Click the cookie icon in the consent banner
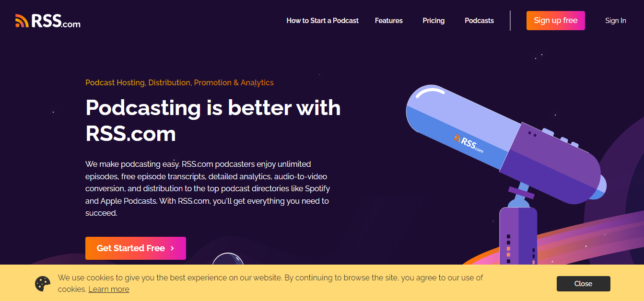 (x=42, y=283)
